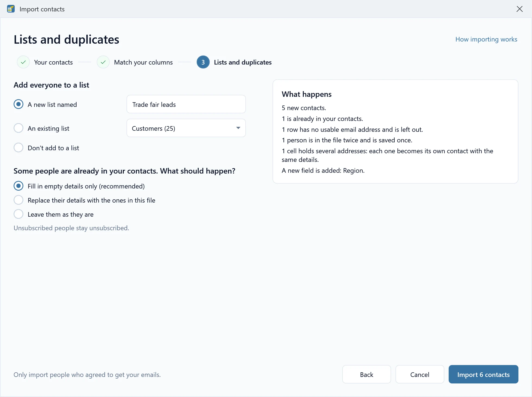532x397 pixels.
Task: Open the Customers (25) list dropdown
Action: click(186, 128)
